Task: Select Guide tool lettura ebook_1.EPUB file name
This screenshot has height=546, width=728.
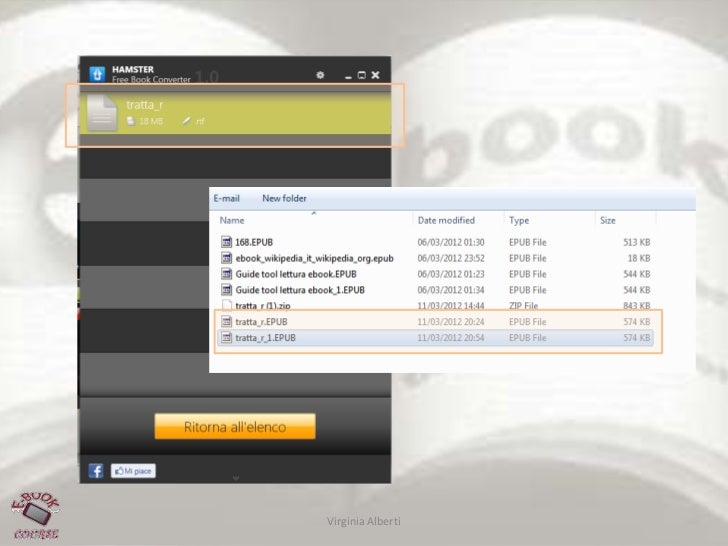Action: (300, 290)
